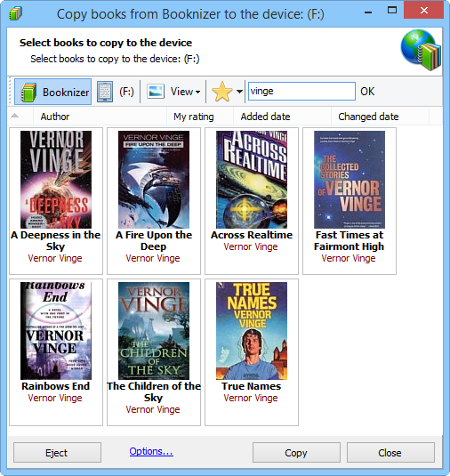
Task: Click the Booknizer title bar app icon
Action: (15, 13)
